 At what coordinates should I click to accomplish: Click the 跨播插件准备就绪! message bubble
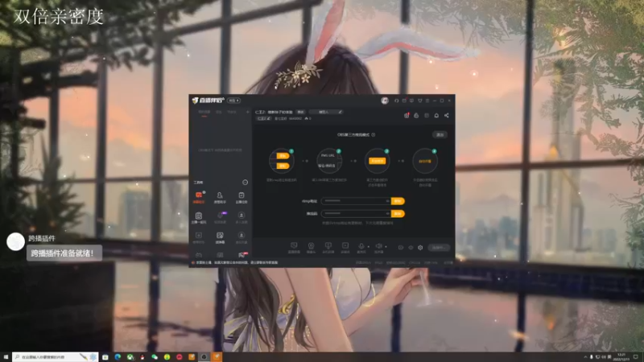tap(64, 253)
